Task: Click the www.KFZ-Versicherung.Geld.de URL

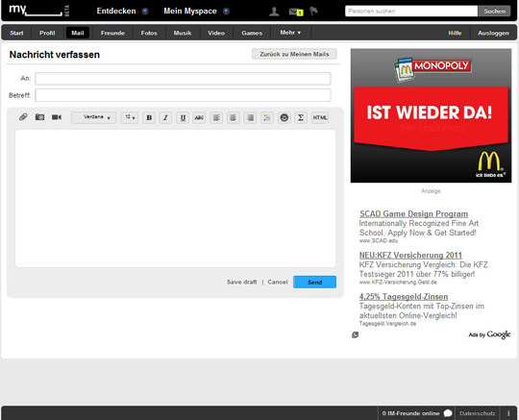Action: [x=398, y=282]
